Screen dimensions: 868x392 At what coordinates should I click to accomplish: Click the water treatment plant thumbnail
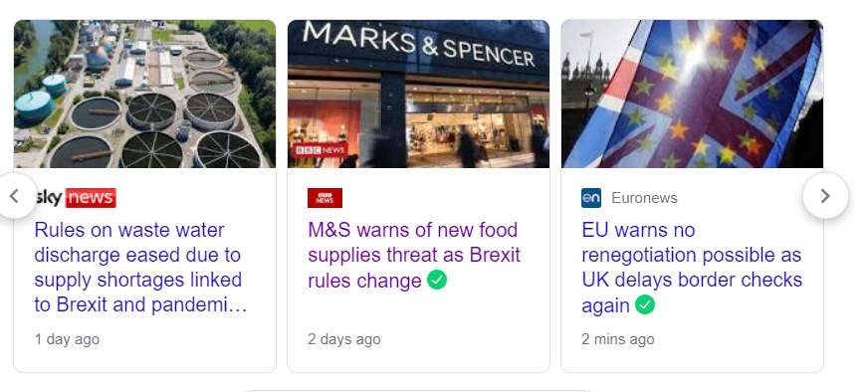coord(144,94)
